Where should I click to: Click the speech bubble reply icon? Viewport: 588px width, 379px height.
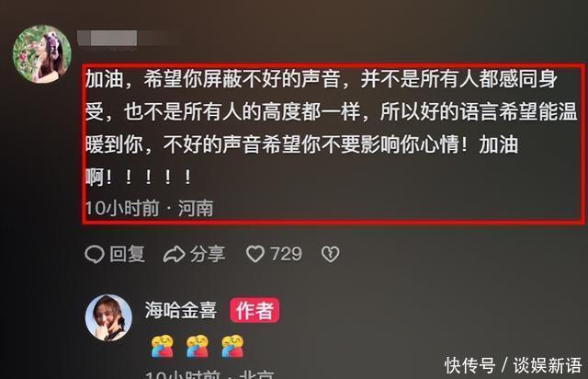[94, 254]
